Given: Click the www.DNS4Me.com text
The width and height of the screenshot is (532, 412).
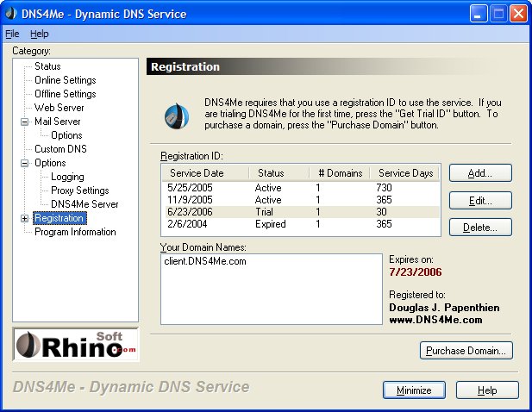Looking at the screenshot, I should point(435,320).
